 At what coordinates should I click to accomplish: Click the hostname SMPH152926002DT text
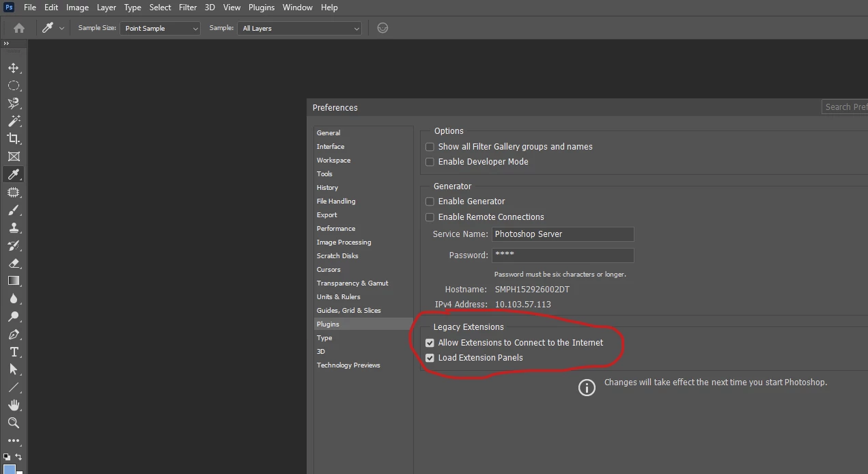pos(532,290)
